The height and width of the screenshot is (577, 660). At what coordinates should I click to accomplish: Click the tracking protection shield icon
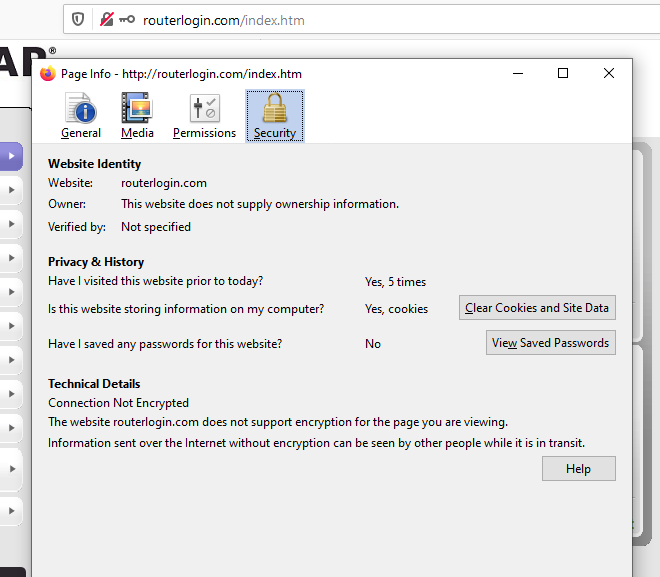[x=78, y=19]
